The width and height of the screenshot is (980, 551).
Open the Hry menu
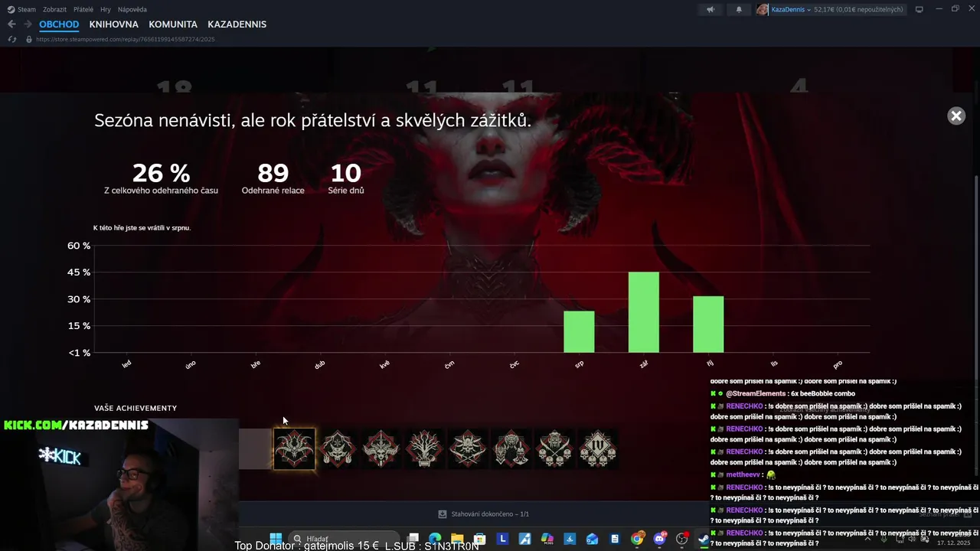106,9
